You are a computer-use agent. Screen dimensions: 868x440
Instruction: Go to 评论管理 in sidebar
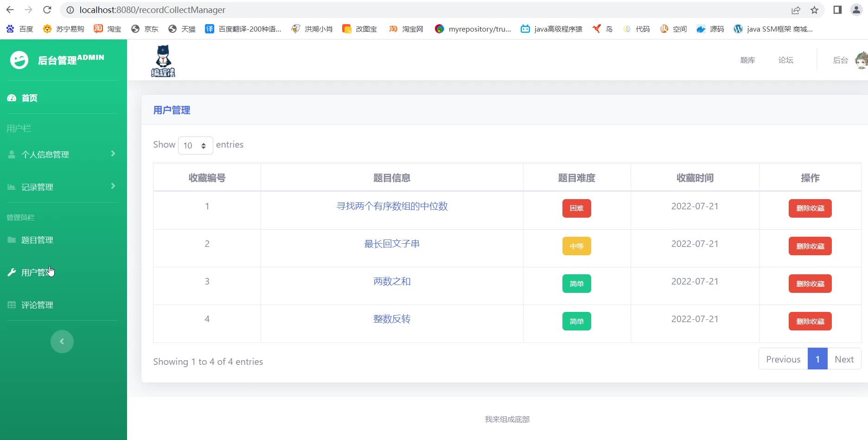[x=37, y=305]
